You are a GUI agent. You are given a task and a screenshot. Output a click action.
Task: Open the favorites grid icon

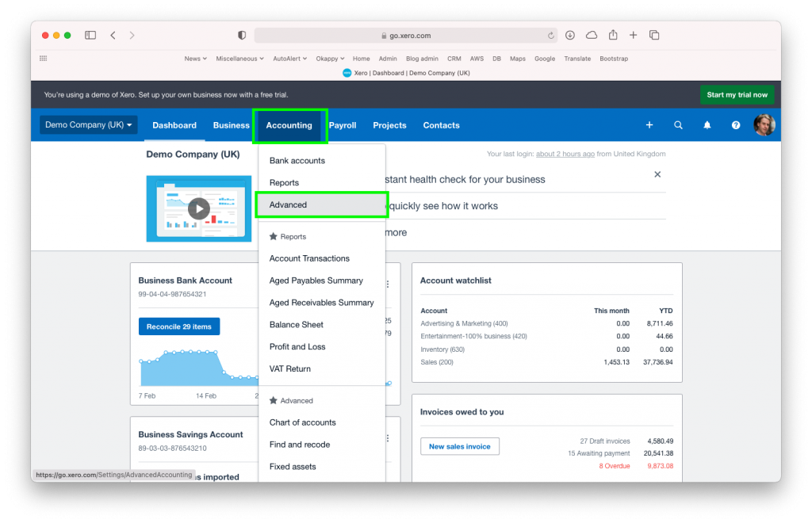click(x=44, y=59)
